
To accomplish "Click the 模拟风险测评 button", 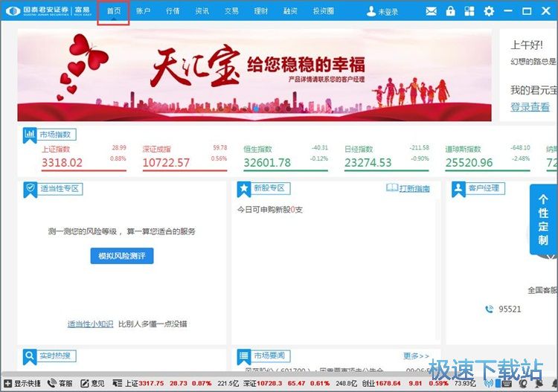I will click(x=121, y=256).
